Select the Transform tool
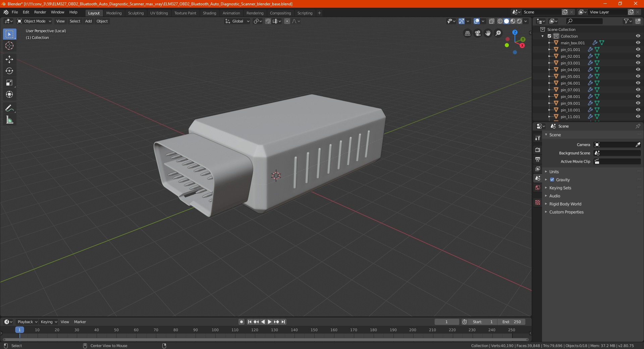Screen dimensions: 644x349 [x=9, y=95]
